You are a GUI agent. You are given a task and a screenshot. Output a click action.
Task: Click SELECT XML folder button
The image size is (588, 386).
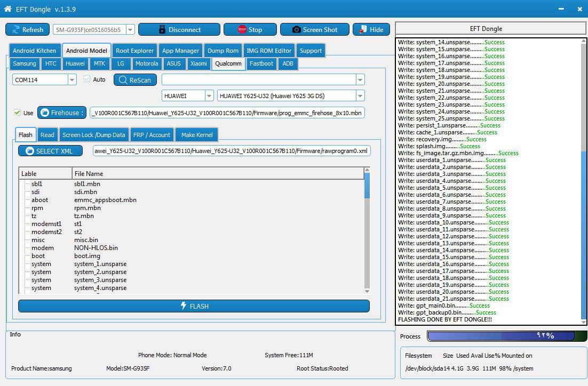[50, 151]
